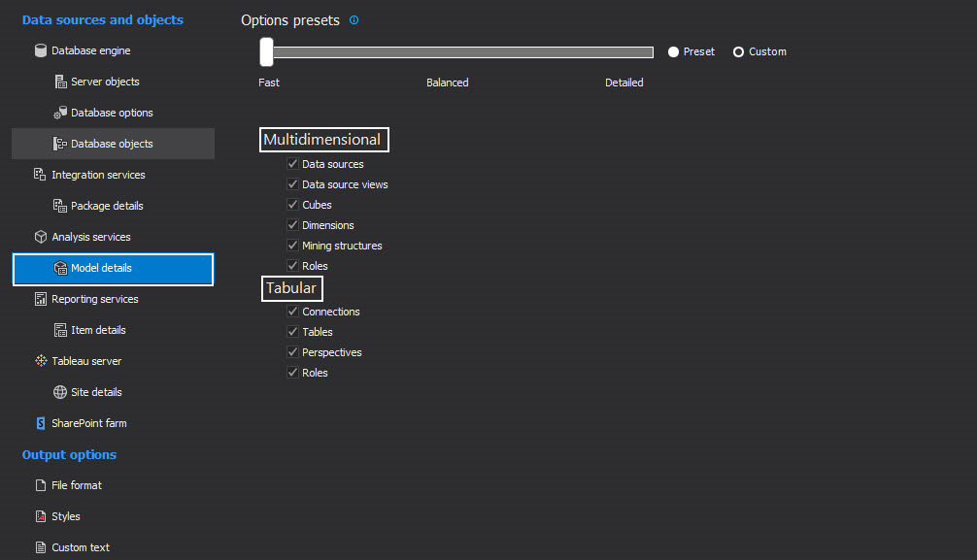Disable the Perspectives checkbox
The width and height of the screenshot is (977, 560).
(292, 352)
